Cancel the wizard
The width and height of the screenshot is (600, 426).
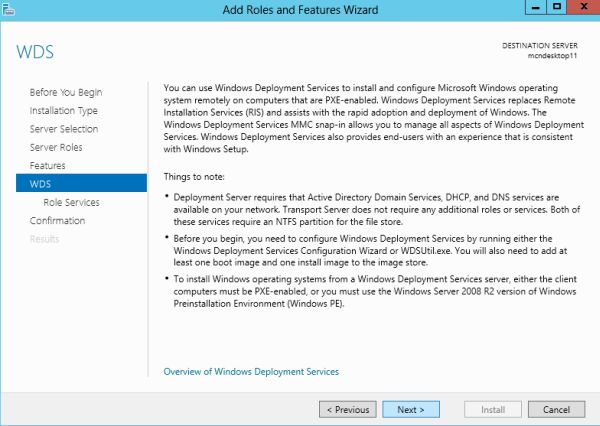click(556, 409)
